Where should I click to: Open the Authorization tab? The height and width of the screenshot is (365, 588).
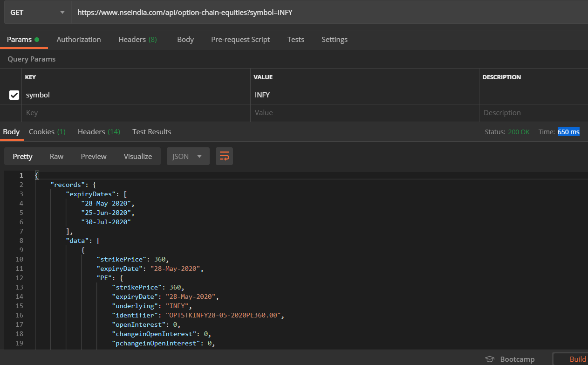(79, 40)
